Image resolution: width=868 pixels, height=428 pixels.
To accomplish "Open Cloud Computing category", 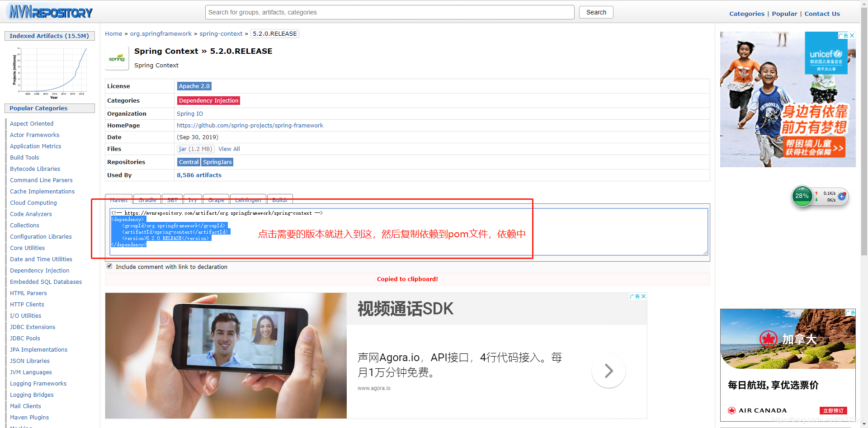I will 33,202.
